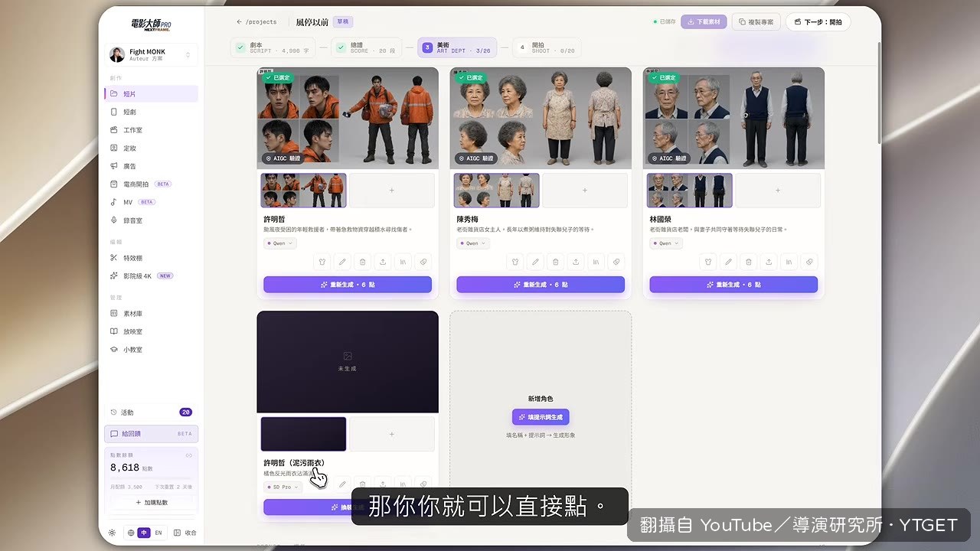Image resolution: width=980 pixels, height=551 pixels.
Task: Go to the 劇本 Script step
Action: pyautogui.click(x=273, y=48)
